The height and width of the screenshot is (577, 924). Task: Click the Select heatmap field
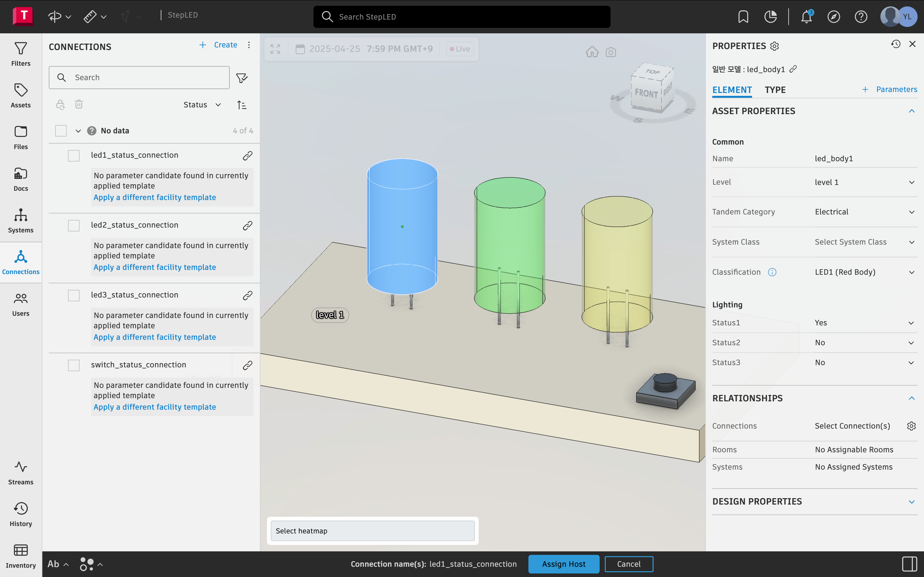point(372,531)
